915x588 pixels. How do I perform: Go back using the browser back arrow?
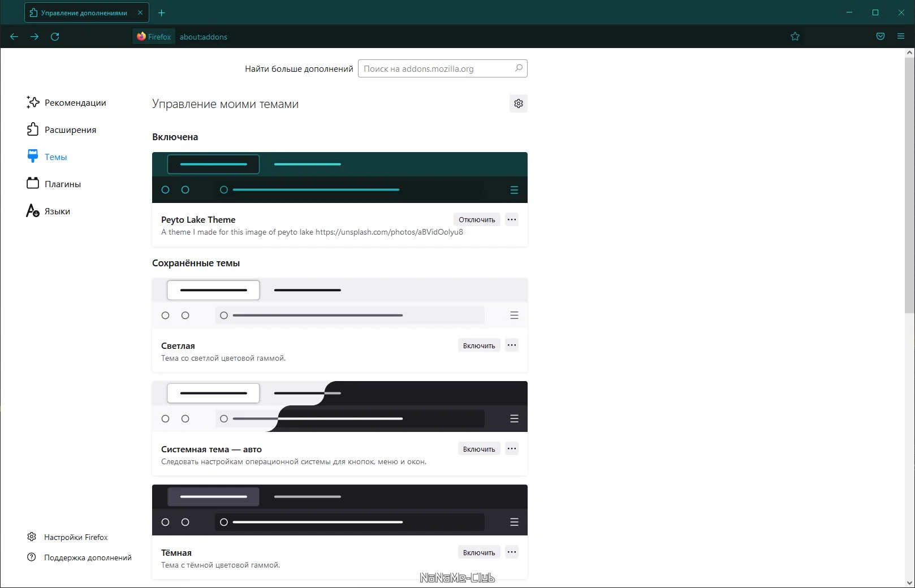(x=14, y=37)
